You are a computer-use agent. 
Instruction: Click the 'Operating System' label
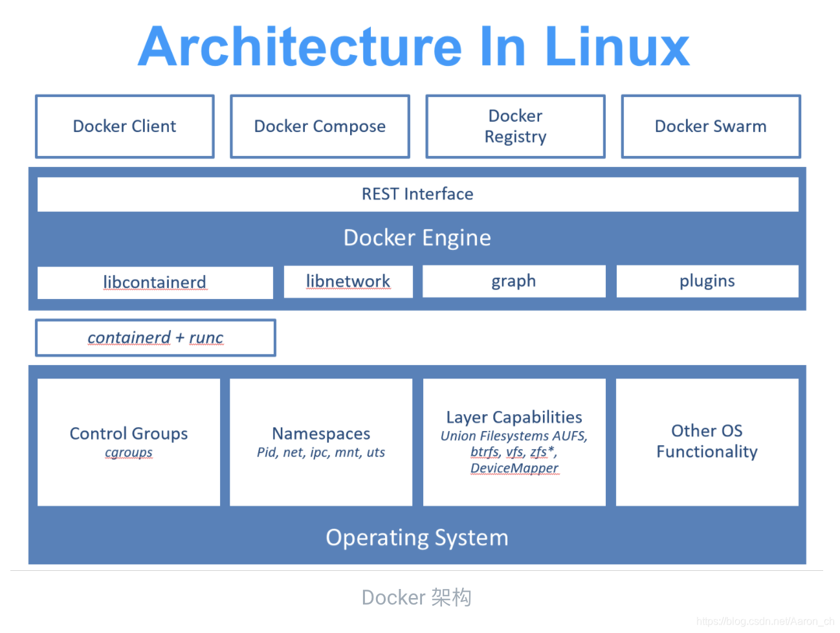point(417,538)
